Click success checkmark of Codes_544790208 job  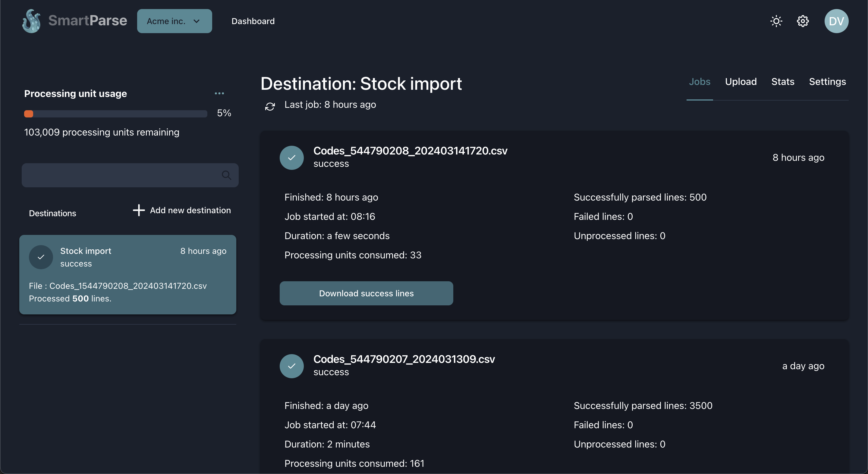(x=291, y=157)
